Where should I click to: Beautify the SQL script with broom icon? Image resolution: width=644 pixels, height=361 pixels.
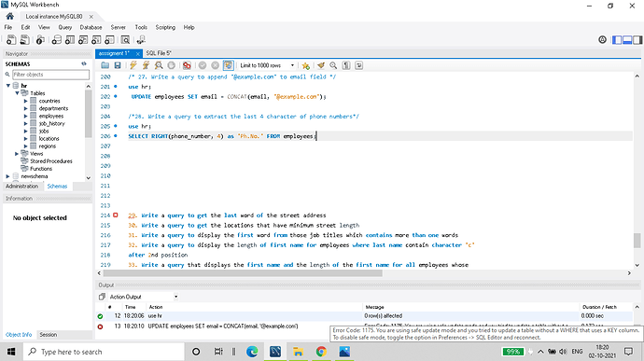[321, 65]
